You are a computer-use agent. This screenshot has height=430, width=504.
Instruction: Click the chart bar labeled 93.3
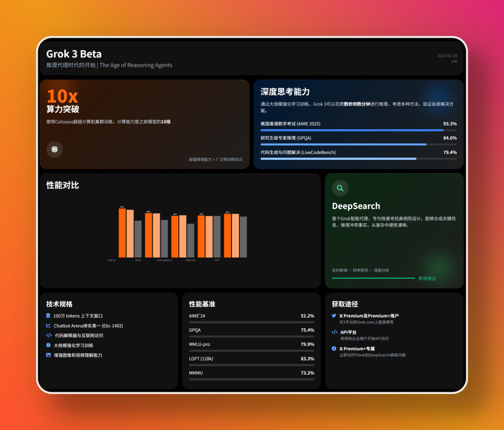tap(122, 233)
